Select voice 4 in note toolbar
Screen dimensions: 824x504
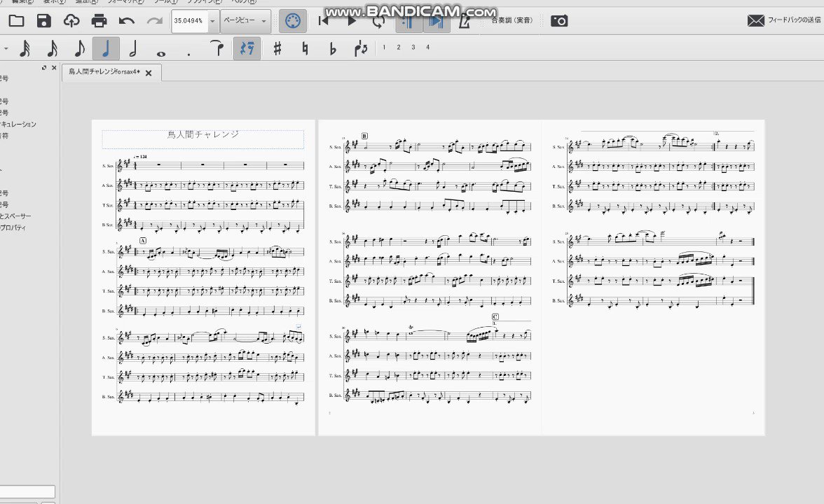(x=428, y=48)
